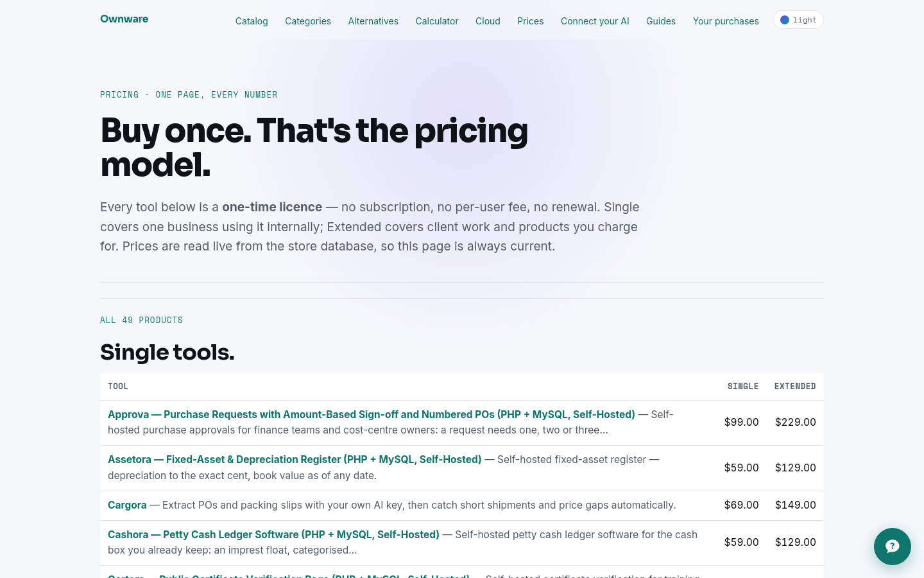
Task: View the Guides section
Action: coord(661,21)
